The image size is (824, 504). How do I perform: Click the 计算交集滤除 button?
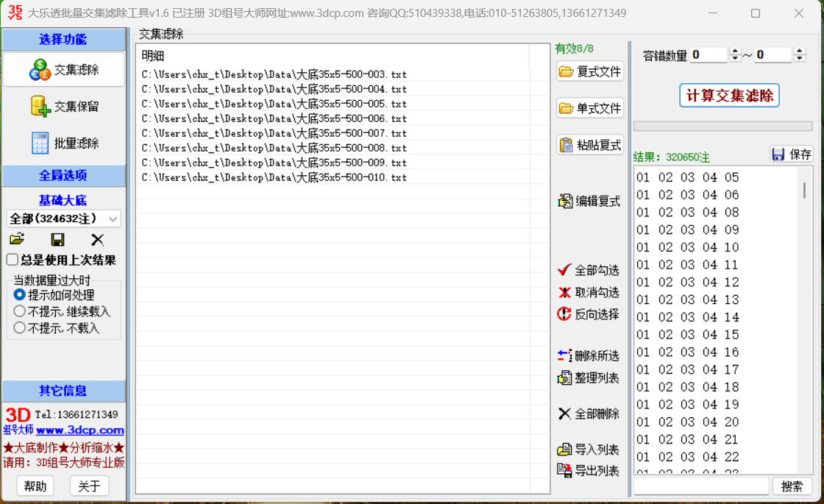pos(729,96)
